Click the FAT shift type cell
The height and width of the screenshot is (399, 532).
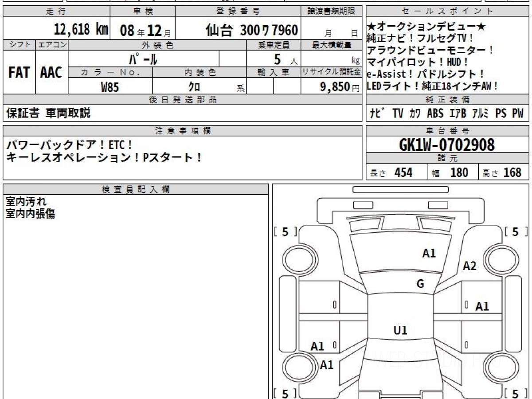(19, 73)
